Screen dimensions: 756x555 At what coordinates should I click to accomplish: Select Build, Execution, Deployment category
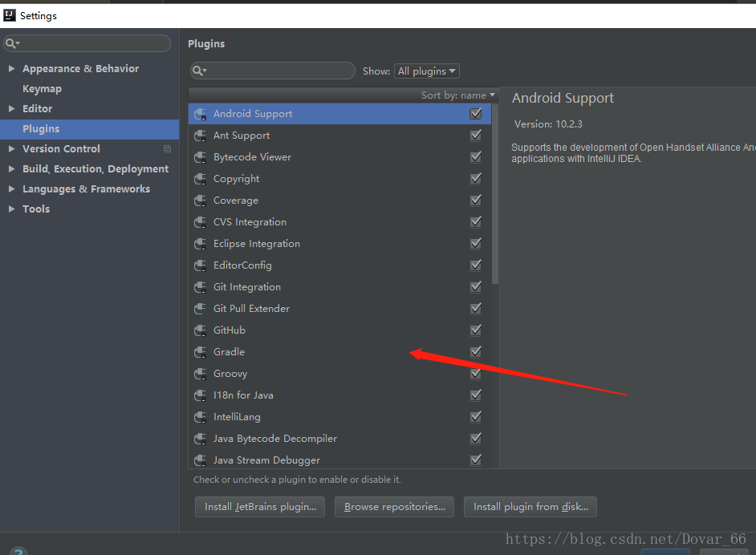click(x=96, y=169)
